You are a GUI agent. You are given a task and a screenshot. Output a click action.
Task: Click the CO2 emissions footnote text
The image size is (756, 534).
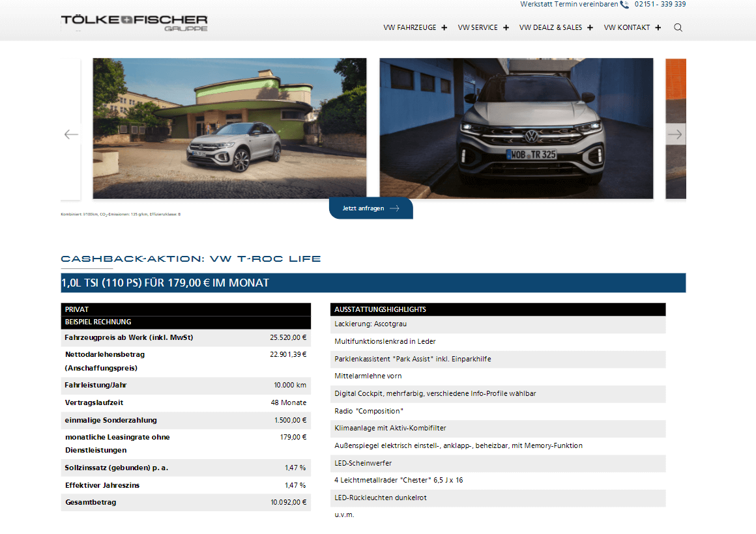(x=121, y=214)
